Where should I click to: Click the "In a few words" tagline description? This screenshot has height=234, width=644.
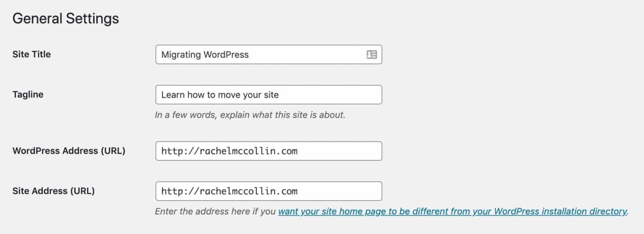click(x=250, y=115)
